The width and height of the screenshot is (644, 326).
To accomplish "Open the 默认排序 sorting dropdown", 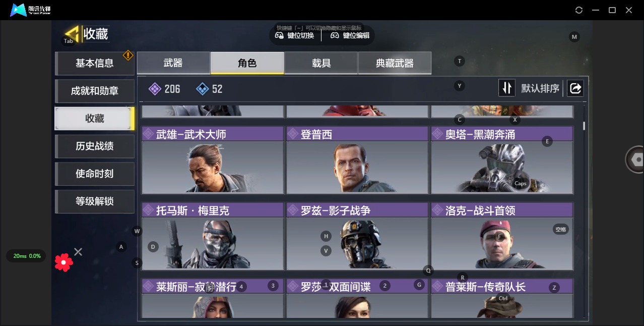I will [540, 88].
